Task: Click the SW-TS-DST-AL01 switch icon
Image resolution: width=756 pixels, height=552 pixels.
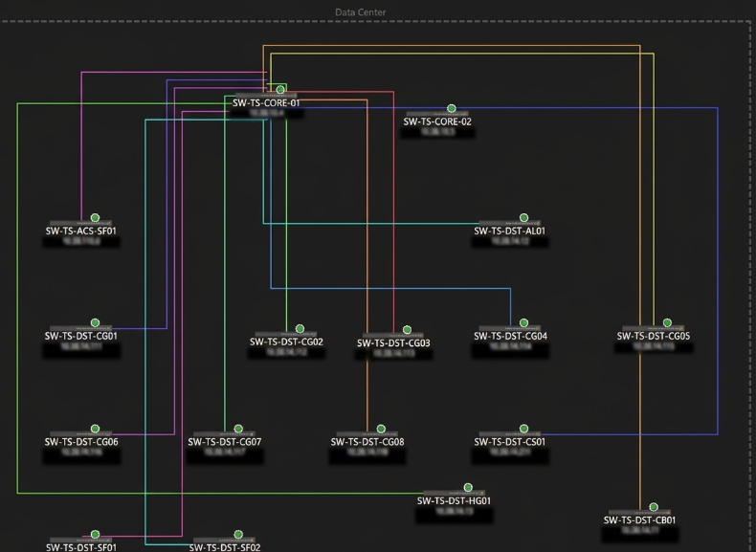Action: (510, 224)
